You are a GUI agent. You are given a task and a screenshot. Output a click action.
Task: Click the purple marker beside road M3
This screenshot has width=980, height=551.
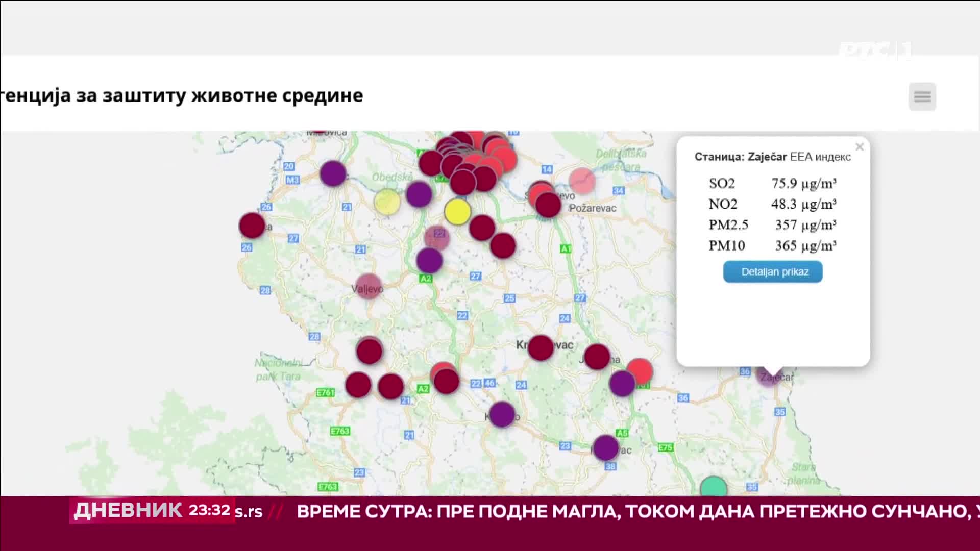pos(333,173)
